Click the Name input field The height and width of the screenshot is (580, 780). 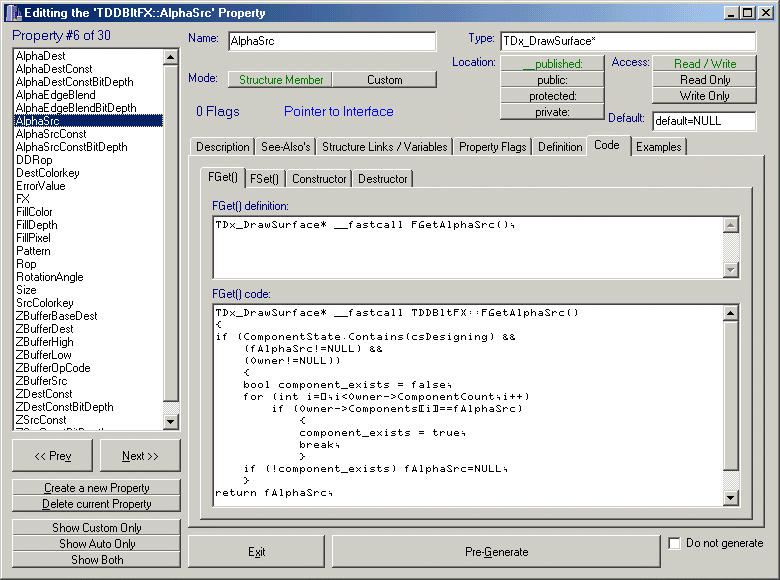[332, 41]
